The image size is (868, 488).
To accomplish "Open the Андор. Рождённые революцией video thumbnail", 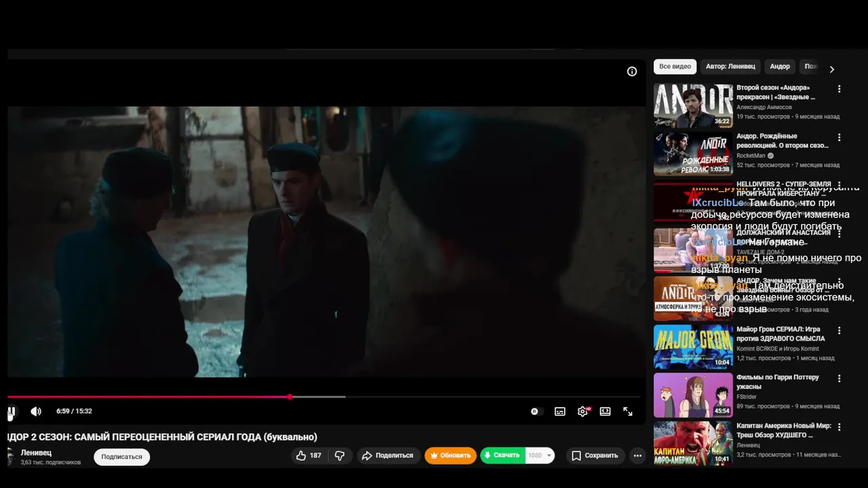I will coord(693,154).
